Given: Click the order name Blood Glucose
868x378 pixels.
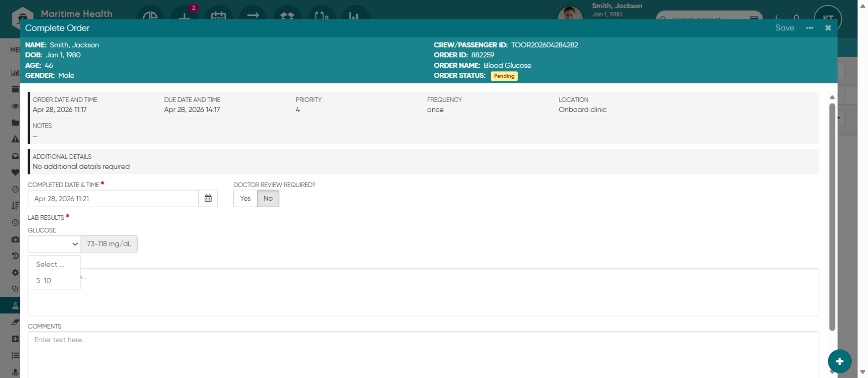Looking at the screenshot, I should 507,66.
